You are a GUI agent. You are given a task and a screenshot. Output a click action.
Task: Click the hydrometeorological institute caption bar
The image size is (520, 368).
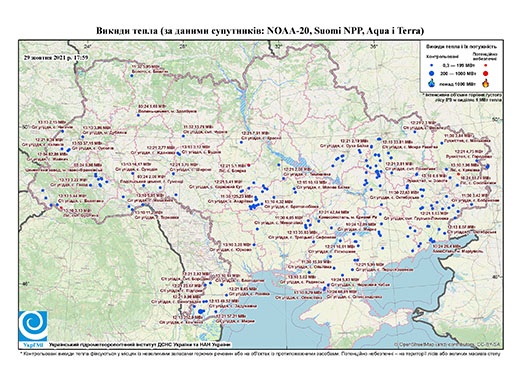click(x=139, y=344)
